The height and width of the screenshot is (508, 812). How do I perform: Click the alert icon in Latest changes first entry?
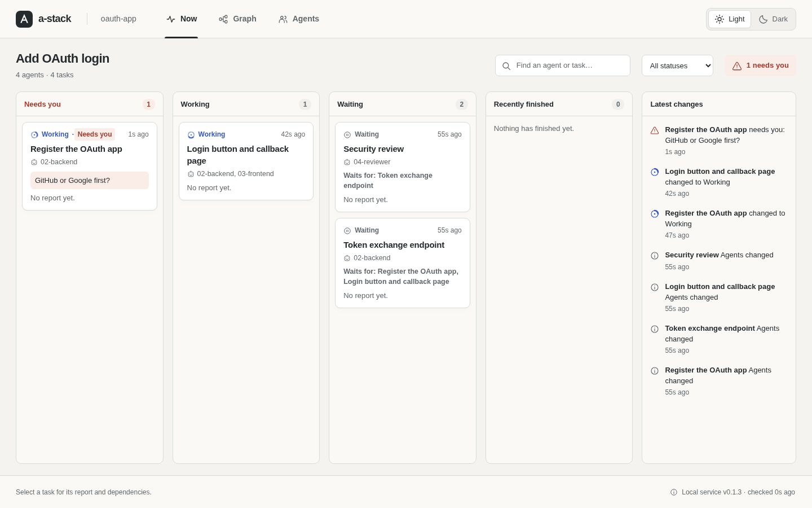pos(655,130)
